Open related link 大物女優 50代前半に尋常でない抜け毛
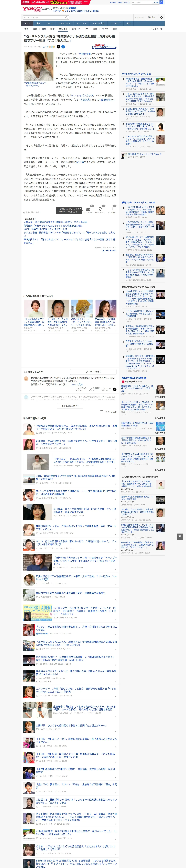The image size is (186, 868). point(55,222)
